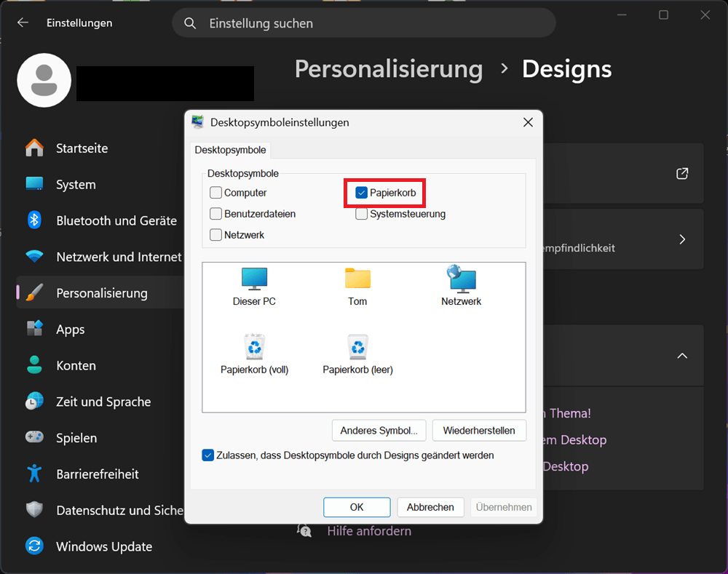The height and width of the screenshot is (574, 728).
Task: Enable the Benutzerdateien checkbox
Action: [x=215, y=214]
